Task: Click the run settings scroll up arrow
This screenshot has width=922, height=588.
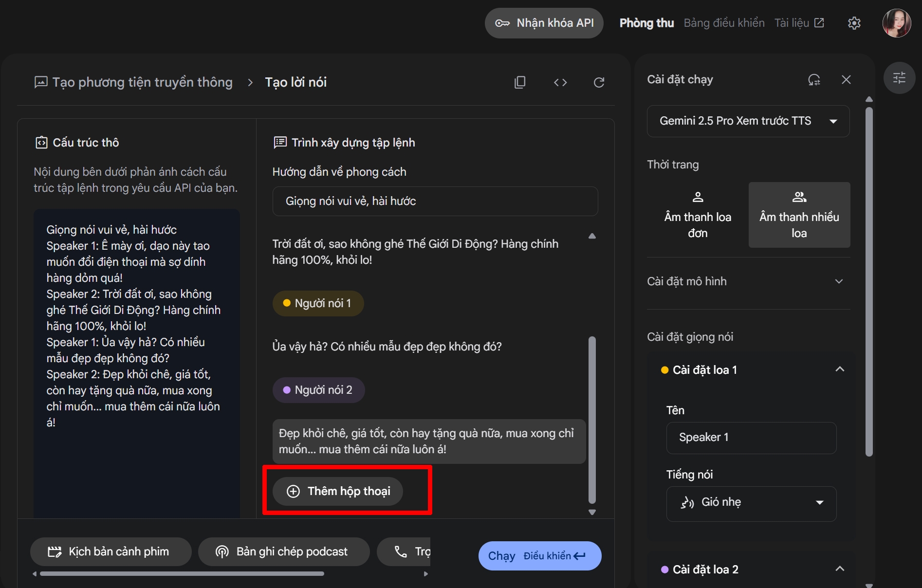Action: click(x=869, y=99)
